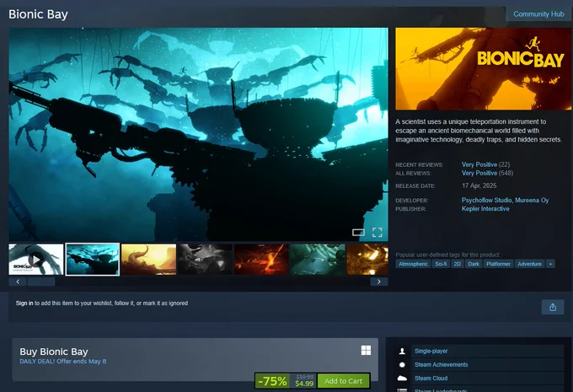Select the blue crab-machine screenshot thumbnail

click(93, 260)
